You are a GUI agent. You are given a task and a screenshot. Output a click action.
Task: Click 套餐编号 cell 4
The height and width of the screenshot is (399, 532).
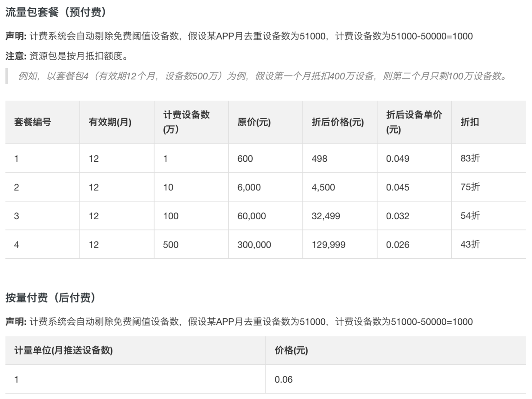click(42, 245)
